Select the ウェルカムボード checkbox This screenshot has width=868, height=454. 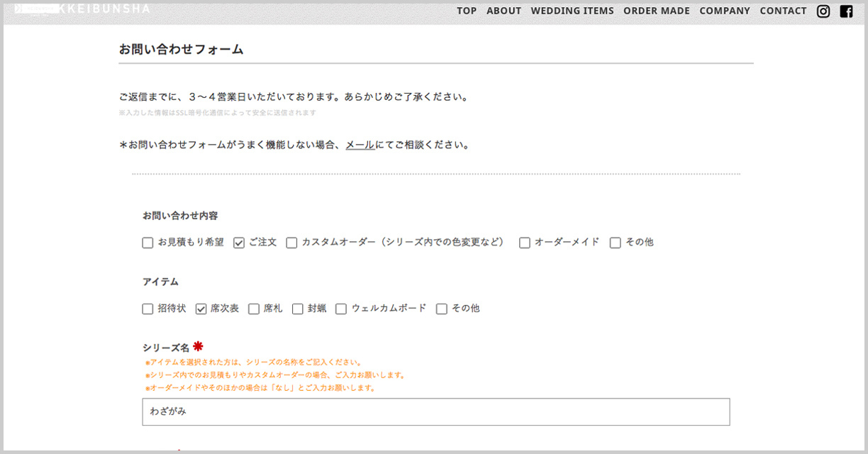[x=341, y=309]
